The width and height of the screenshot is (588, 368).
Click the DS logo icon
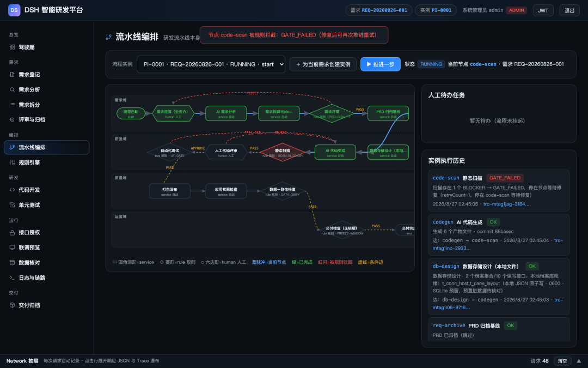[x=14, y=10]
